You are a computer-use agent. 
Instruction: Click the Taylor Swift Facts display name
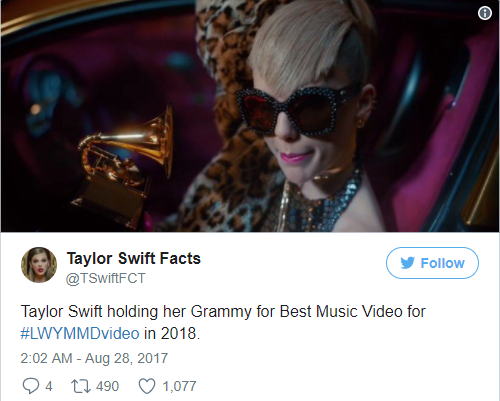[134, 258]
